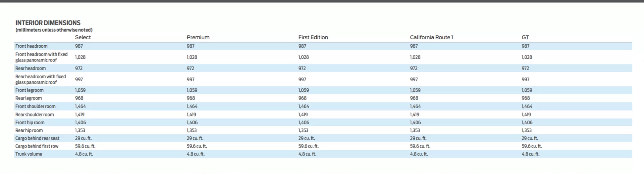Click Select's Front hip room value 1,406
This screenshot has width=644, height=174.
coord(80,122)
